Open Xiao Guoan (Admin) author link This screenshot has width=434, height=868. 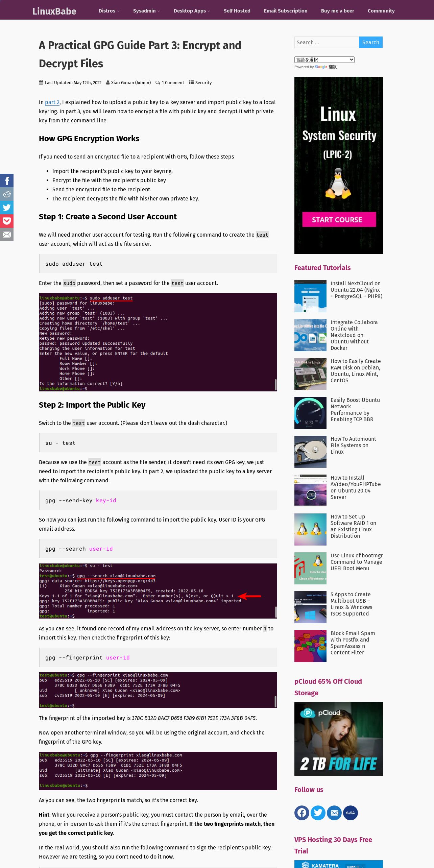(x=131, y=82)
